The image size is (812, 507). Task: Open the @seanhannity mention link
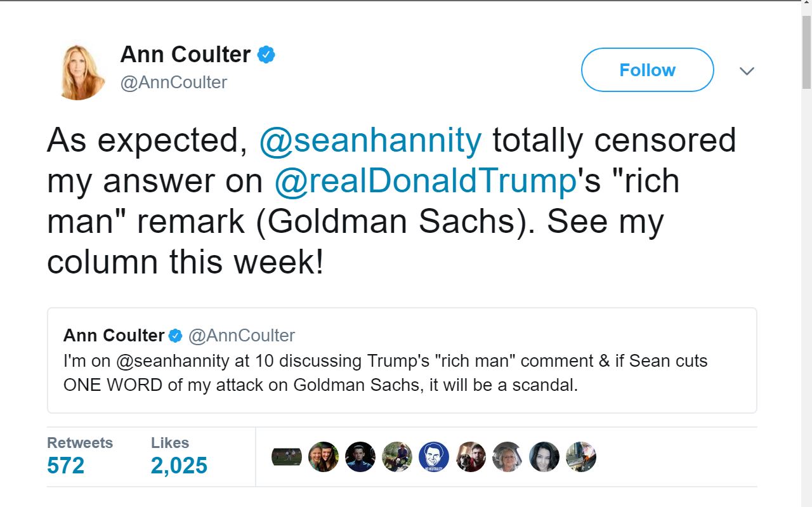370,140
